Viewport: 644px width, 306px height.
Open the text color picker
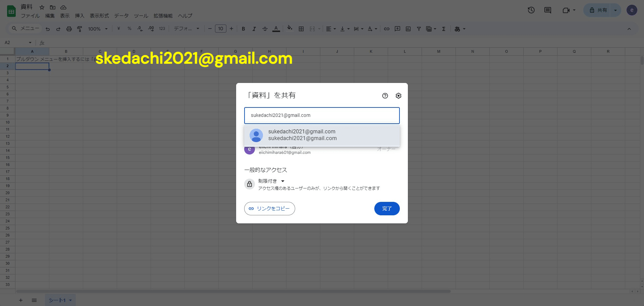[x=276, y=29]
